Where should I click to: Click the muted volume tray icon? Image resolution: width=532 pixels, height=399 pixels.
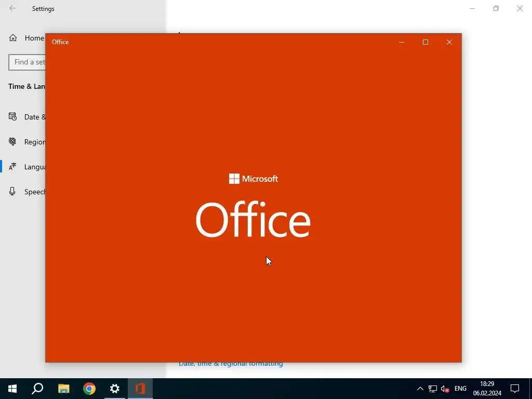tap(445, 389)
